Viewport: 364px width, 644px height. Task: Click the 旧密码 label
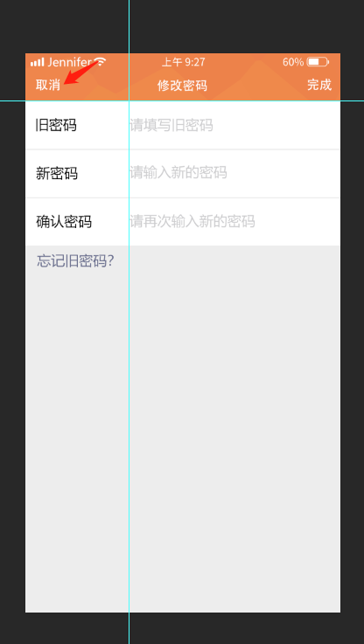coord(56,125)
